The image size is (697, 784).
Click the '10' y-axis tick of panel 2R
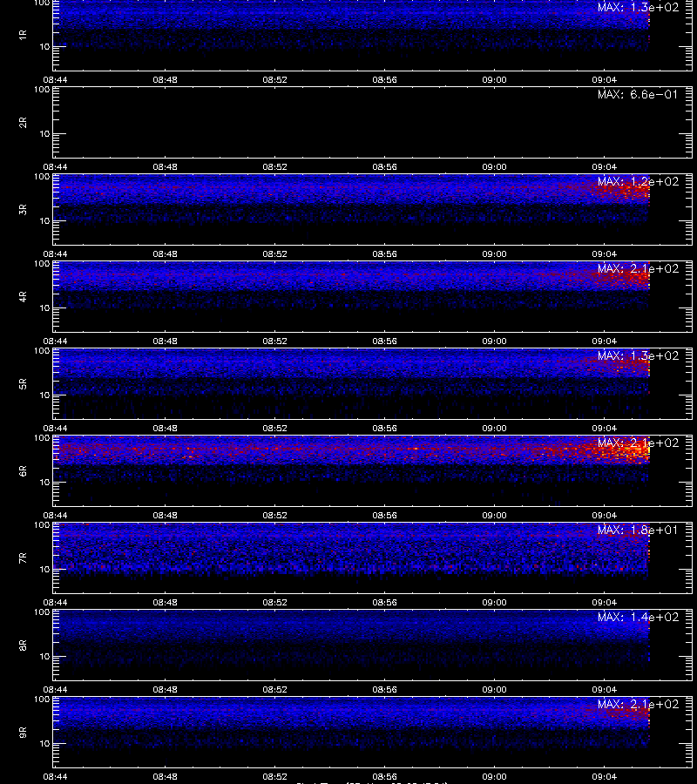(x=44, y=134)
